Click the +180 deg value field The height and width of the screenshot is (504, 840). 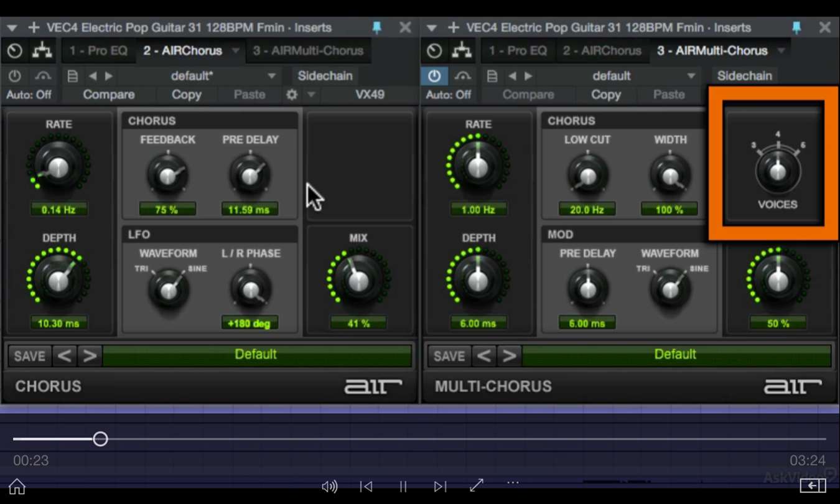point(250,324)
